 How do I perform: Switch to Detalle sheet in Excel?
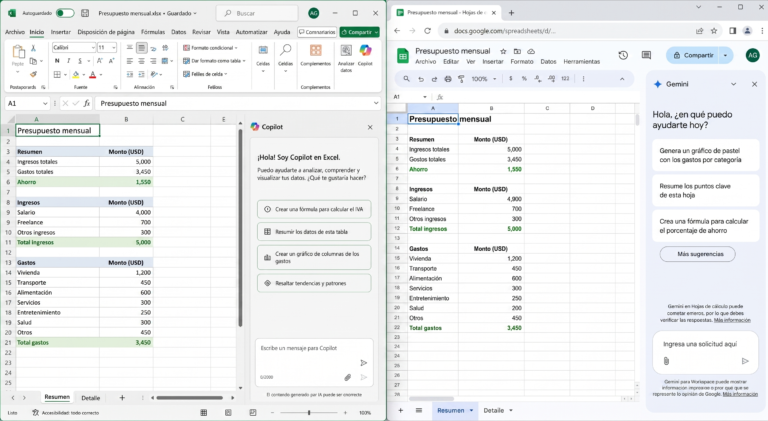pyautogui.click(x=91, y=398)
